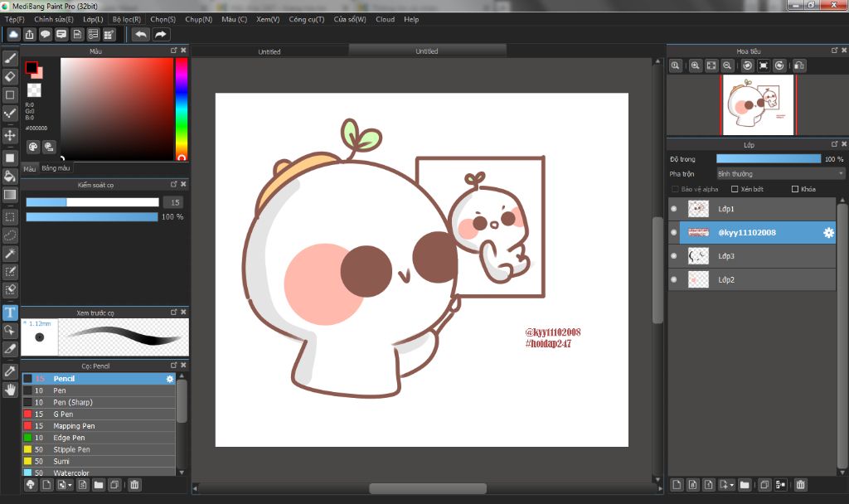849x504 pixels.
Task: Click the black foreground color swatch
Action: [x=32, y=68]
